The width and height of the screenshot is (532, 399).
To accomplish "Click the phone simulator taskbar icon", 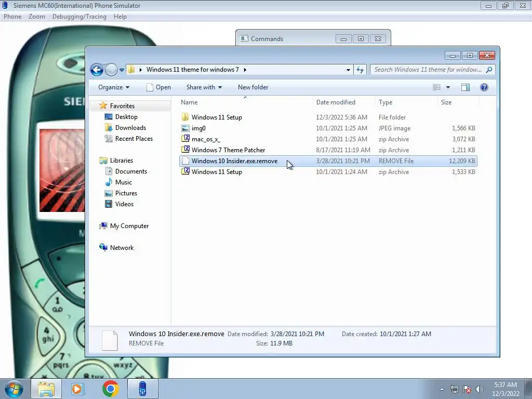I will point(142,389).
